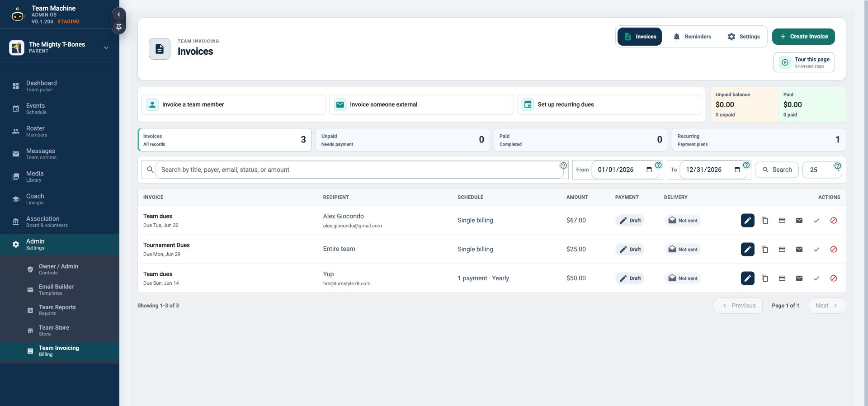This screenshot has width=868, height=406.
Task: Filter by All records invoices card
Action: coord(225,140)
